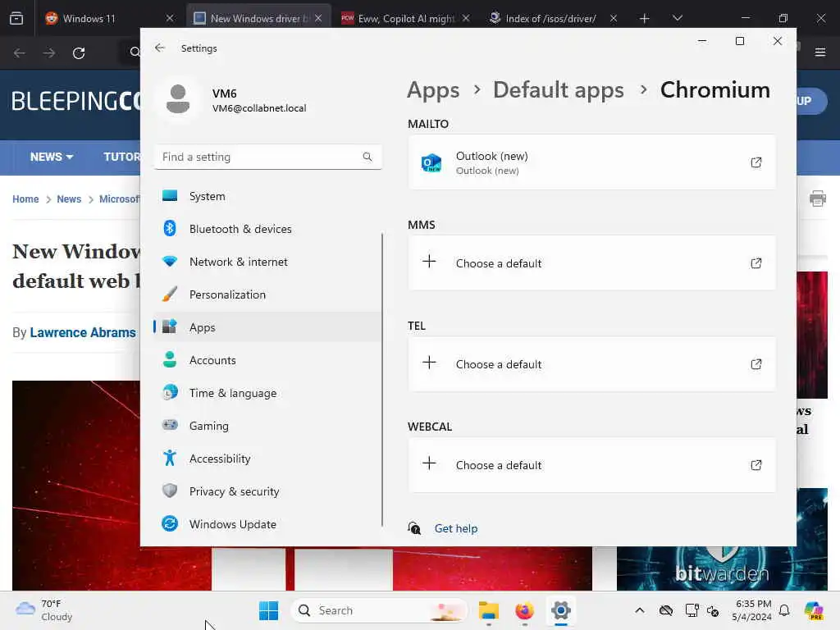840x630 pixels.
Task: Open the System settings category
Action: click(267, 196)
